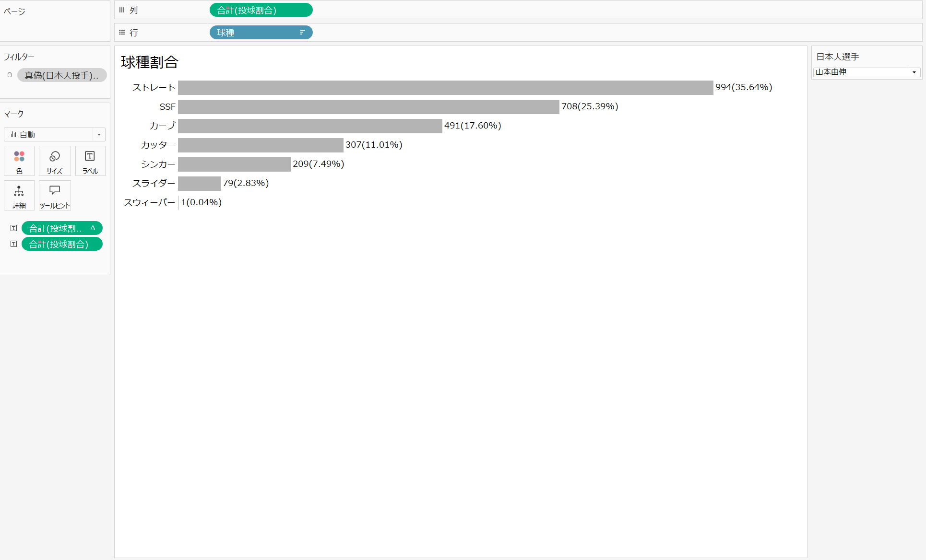
Task: Click label icon beside second 合計(投球割合) pill
Action: [x=14, y=244]
